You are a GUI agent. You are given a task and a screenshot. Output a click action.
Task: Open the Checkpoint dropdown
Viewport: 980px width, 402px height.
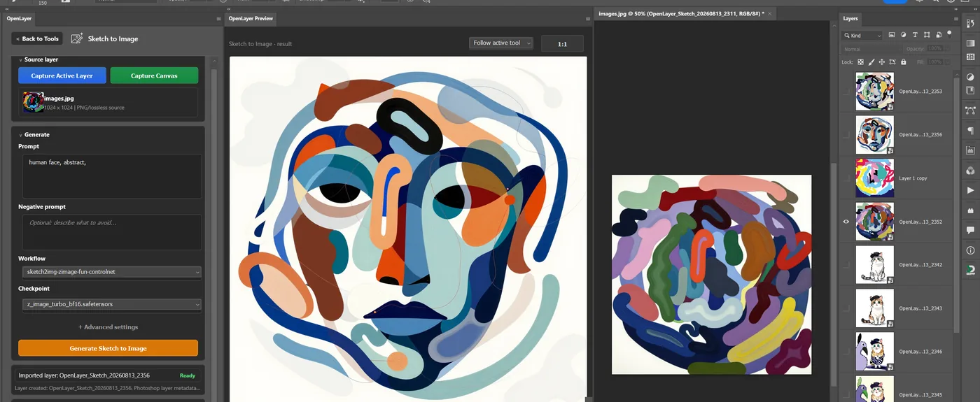(112, 304)
